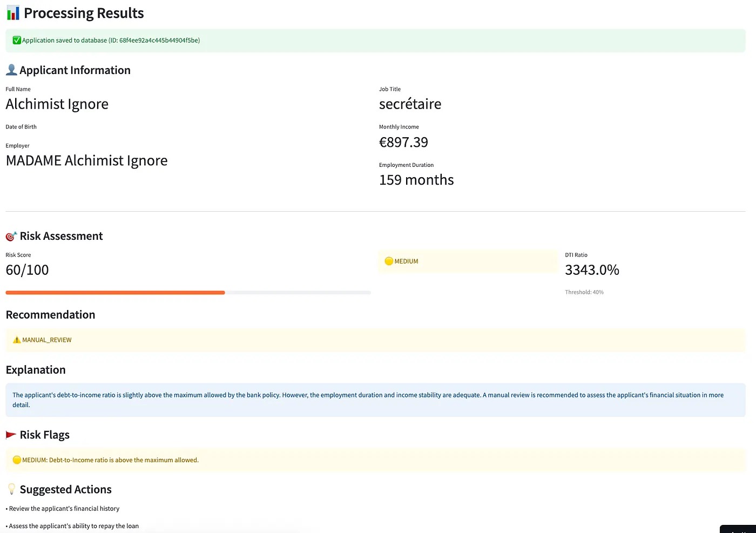
Task: Click the red flag icon beside Risk Flags
Action: pos(11,435)
